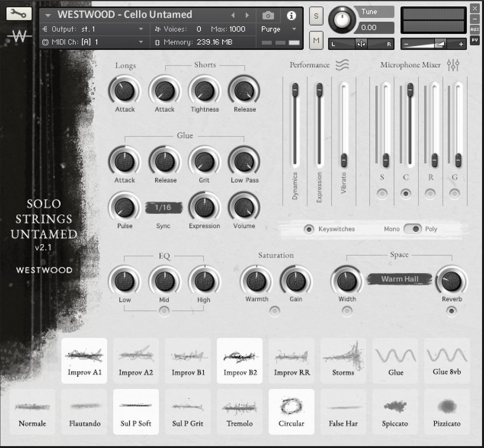
Task: Click the C microphone volume fader
Action: tap(410, 125)
